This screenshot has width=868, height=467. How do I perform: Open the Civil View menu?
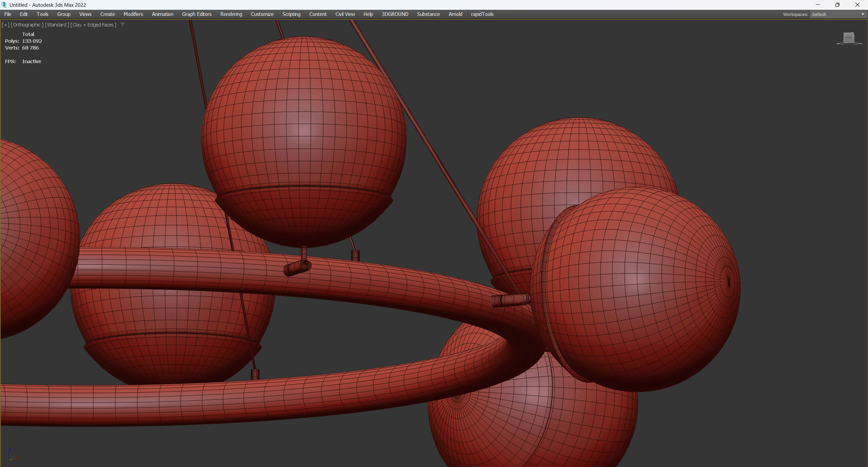point(345,14)
